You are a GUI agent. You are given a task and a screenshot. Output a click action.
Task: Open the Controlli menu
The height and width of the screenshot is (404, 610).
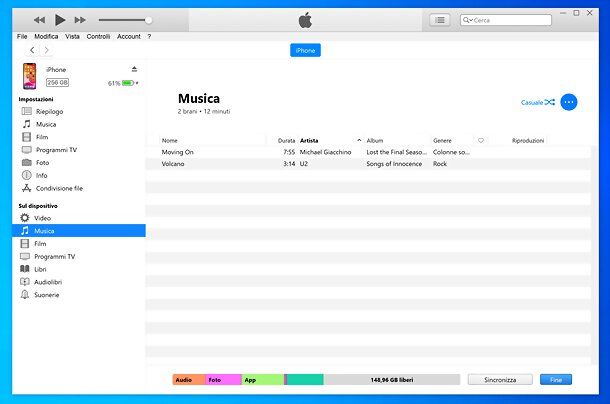pyautogui.click(x=98, y=36)
